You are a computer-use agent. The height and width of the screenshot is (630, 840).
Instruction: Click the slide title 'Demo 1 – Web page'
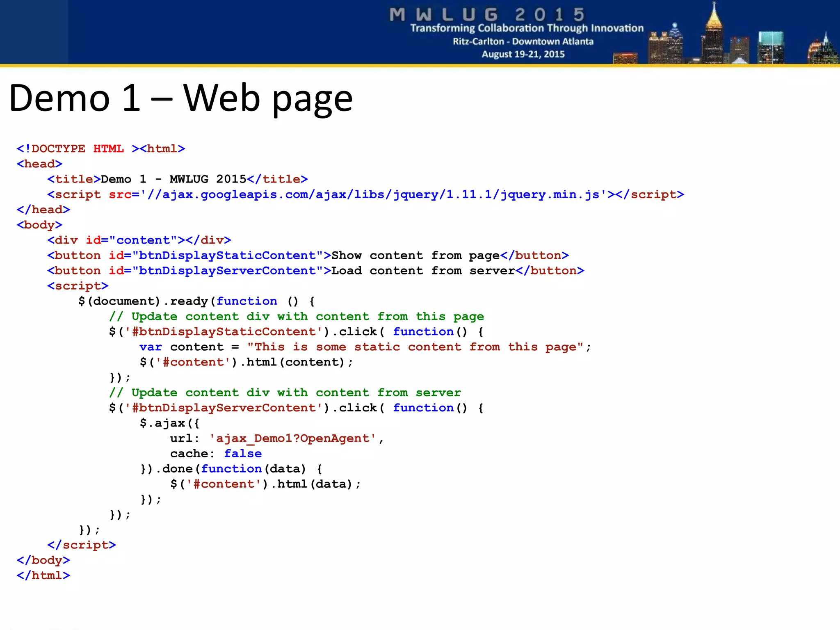pos(181,98)
